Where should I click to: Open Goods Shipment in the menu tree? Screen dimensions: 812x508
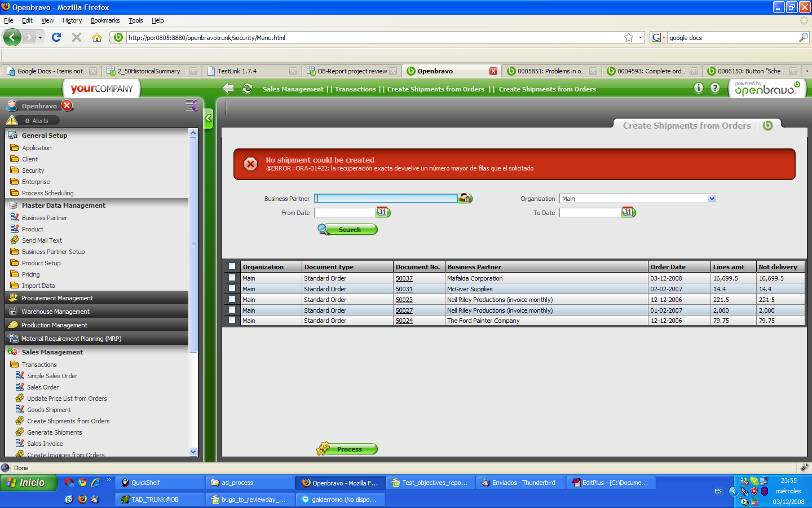pyautogui.click(x=49, y=410)
